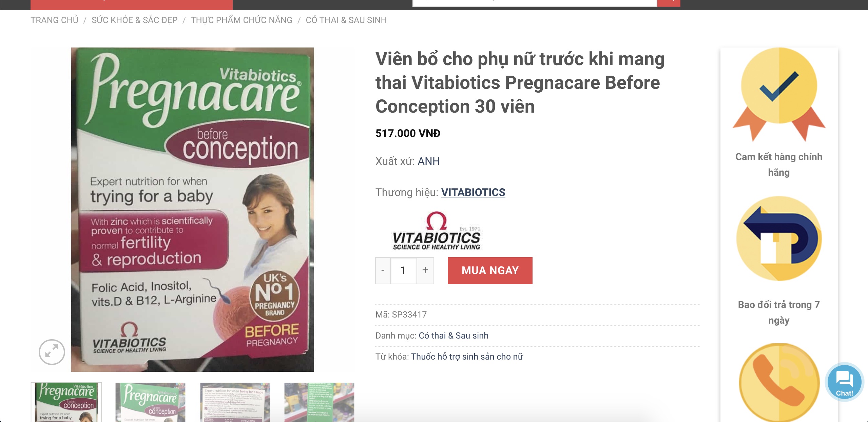
Task: Open Có thai & Sau sinh category link
Action: click(454, 335)
